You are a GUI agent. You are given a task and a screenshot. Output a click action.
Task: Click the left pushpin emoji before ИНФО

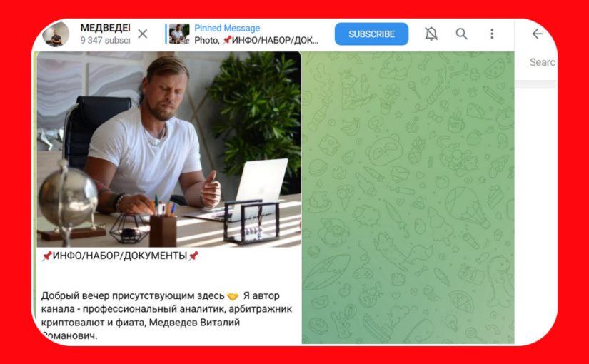pos(47,256)
